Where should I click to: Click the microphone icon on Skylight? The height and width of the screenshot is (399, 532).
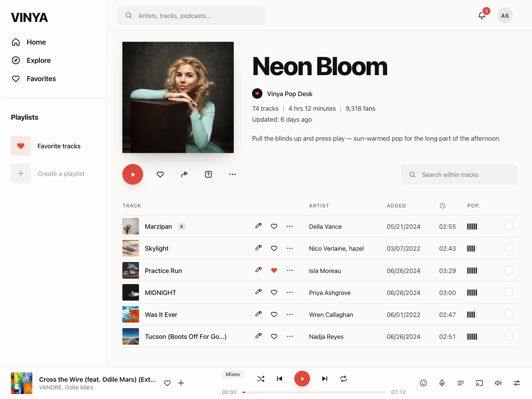coord(258,248)
